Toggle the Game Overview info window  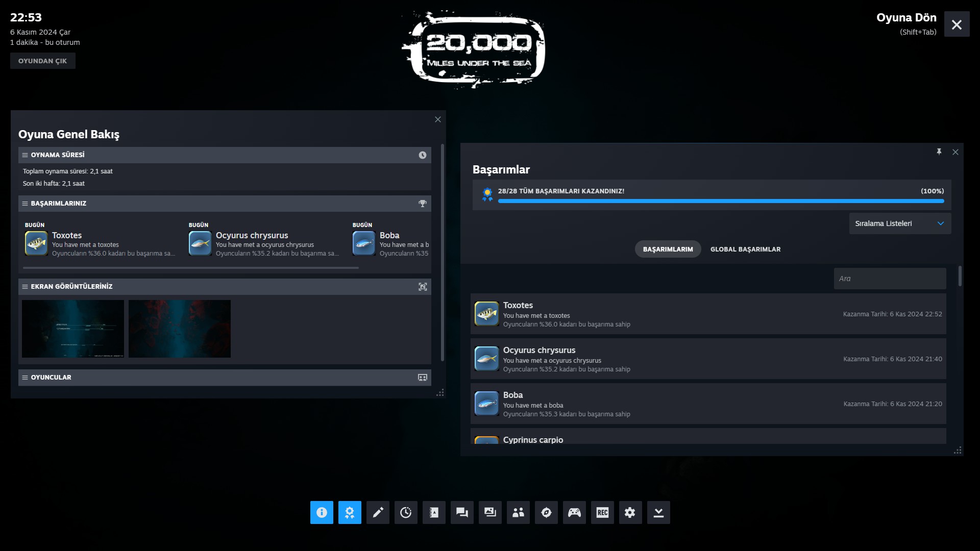tap(322, 512)
